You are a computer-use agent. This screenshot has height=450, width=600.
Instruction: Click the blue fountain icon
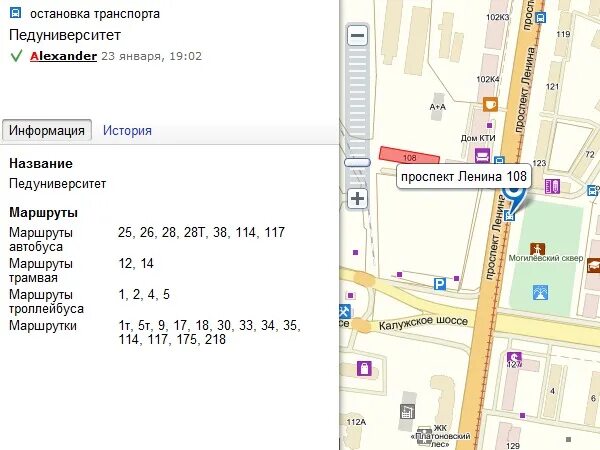pyautogui.click(x=540, y=292)
